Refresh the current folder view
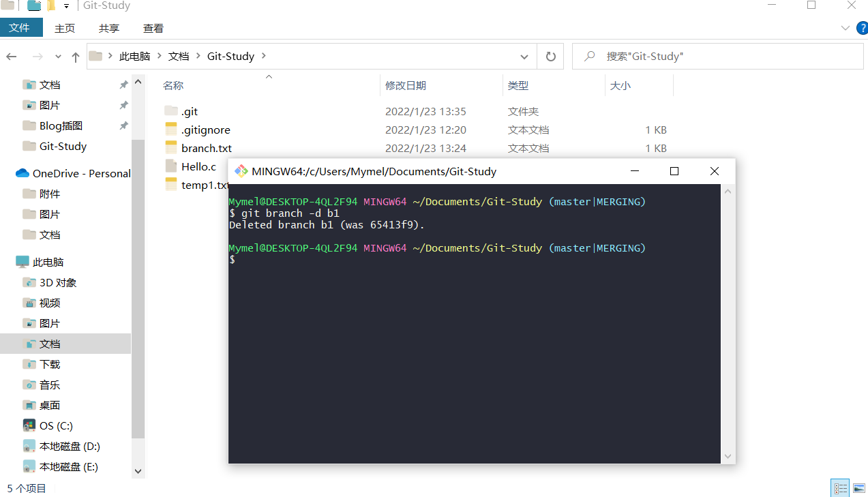This screenshot has height=497, width=868. pos(551,57)
